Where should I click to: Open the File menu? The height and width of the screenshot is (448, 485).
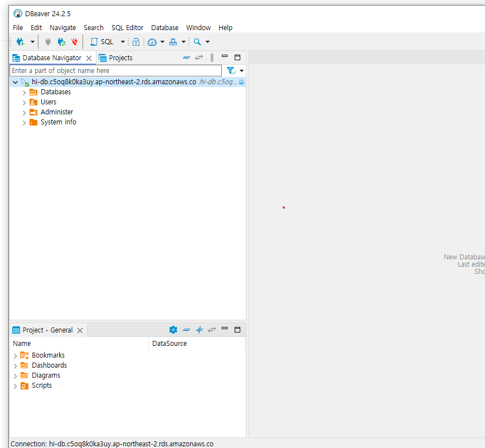[x=18, y=27]
